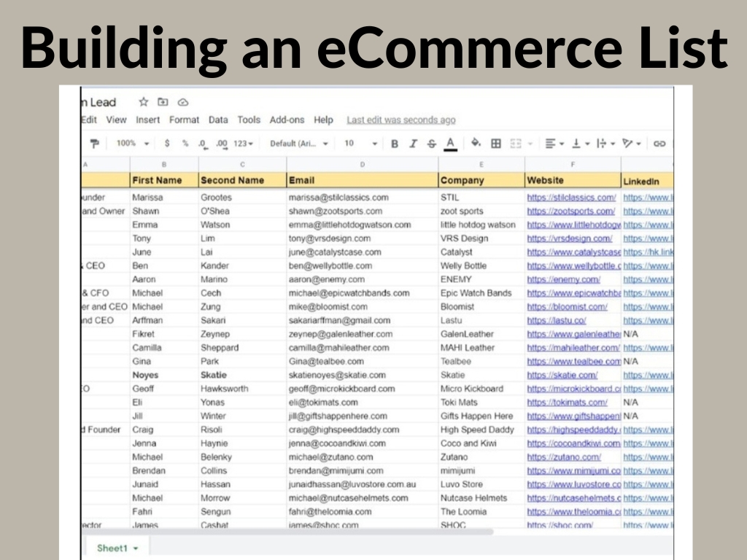
Task: Open the 123 number format dropdown
Action: [x=243, y=144]
